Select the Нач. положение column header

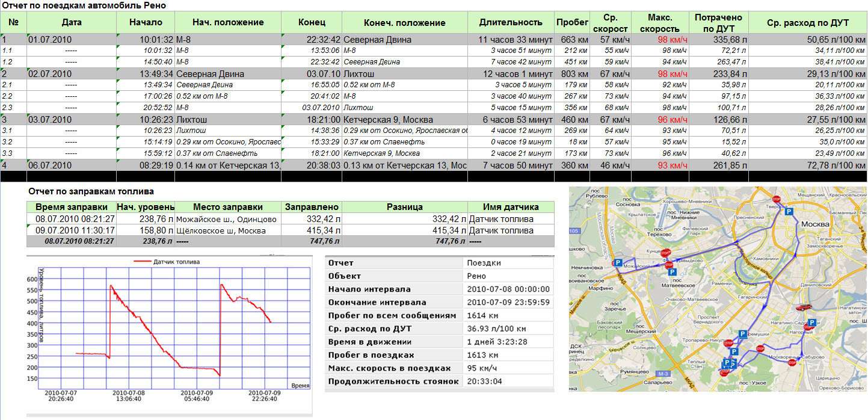(228, 22)
